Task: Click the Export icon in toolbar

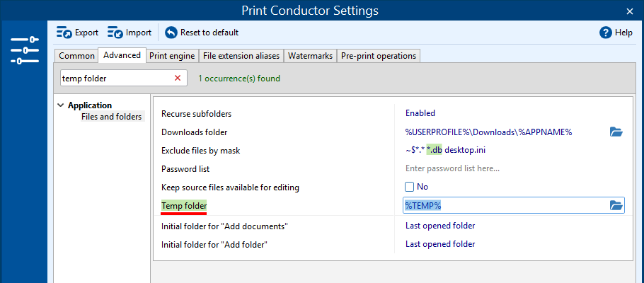Action: coord(64,33)
